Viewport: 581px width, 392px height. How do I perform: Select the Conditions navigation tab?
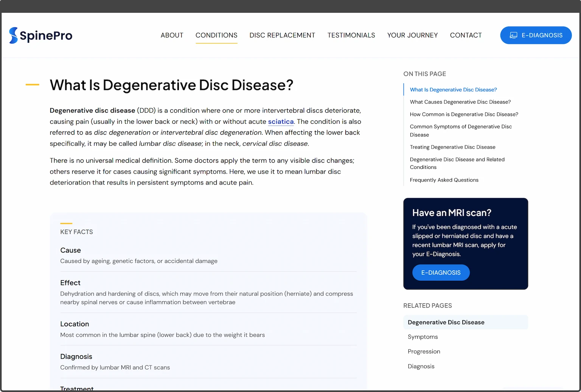[216, 35]
